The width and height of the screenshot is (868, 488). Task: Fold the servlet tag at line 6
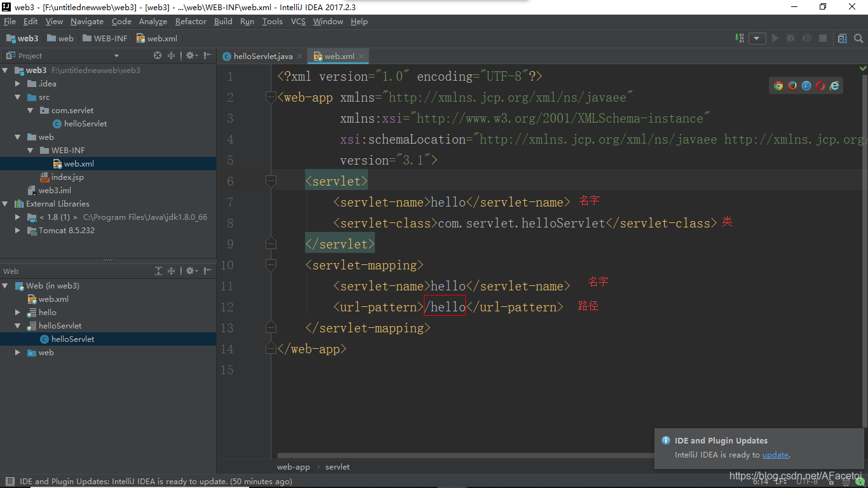(271, 182)
